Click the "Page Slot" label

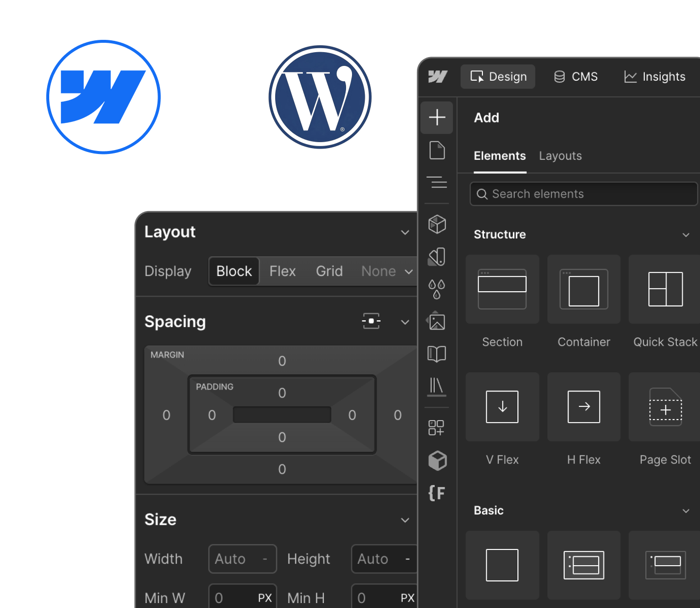[665, 459]
